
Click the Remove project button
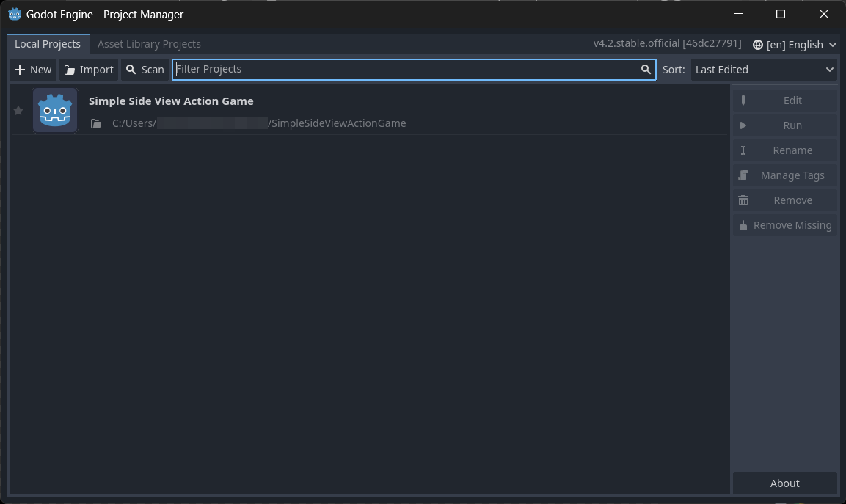[x=785, y=200]
